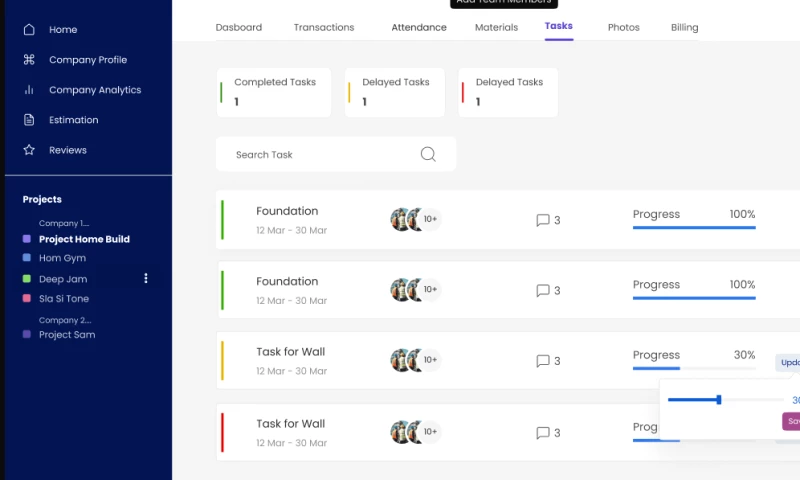This screenshot has height=480, width=800.
Task: Open Estimation from sidebar
Action: tap(73, 120)
